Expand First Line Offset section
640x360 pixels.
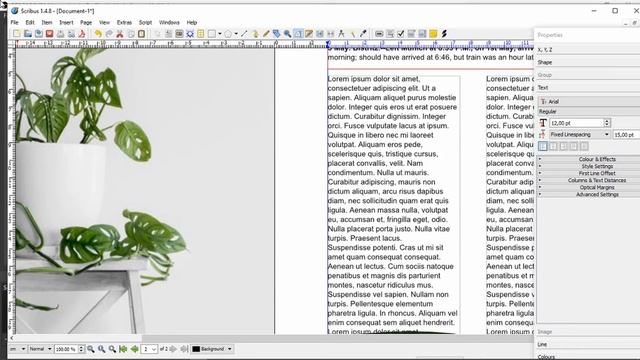tap(589, 173)
